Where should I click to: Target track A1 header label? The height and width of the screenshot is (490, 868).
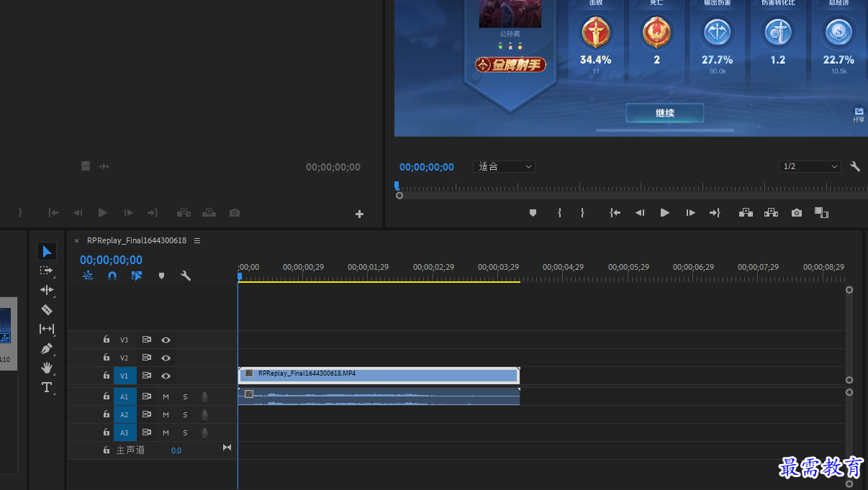click(125, 396)
